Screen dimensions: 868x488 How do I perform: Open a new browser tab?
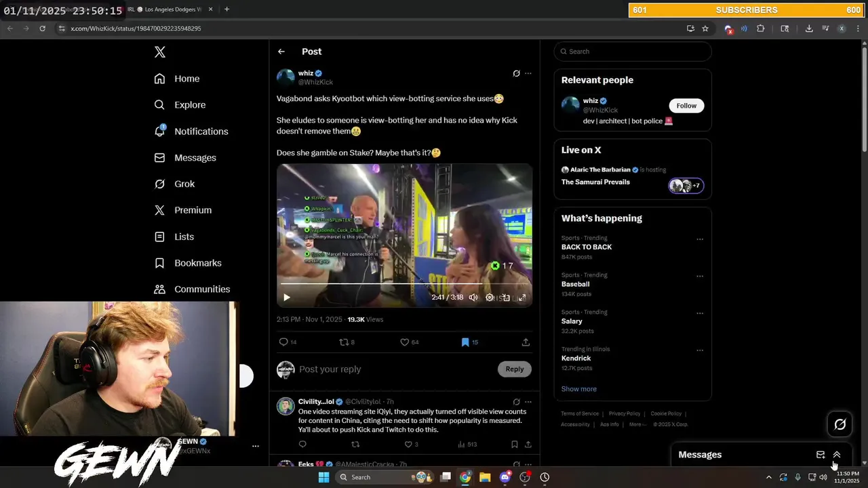pos(226,9)
